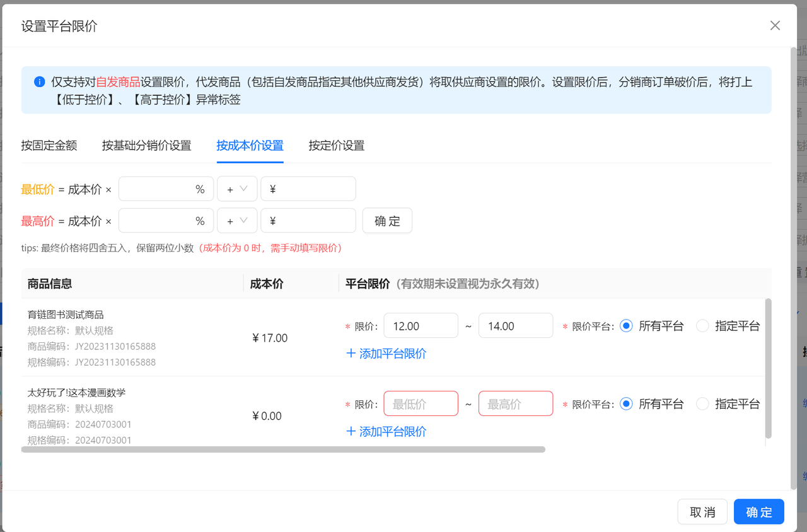807x532 pixels.
Task: Focus 最高价 field for 太好玩了!这本漫画数学
Action: click(516, 403)
